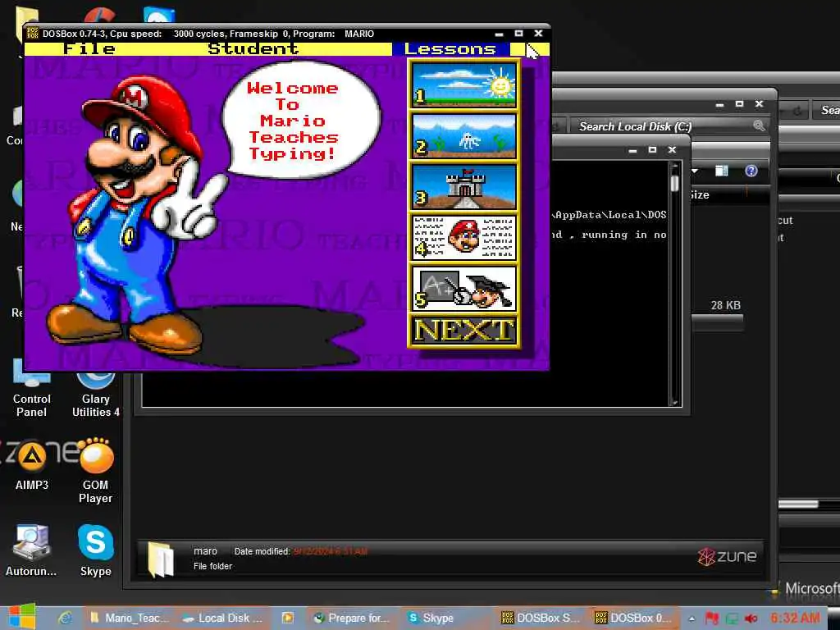Select lesson 2 with the underwater scene
The height and width of the screenshot is (630, 840).
click(x=464, y=135)
